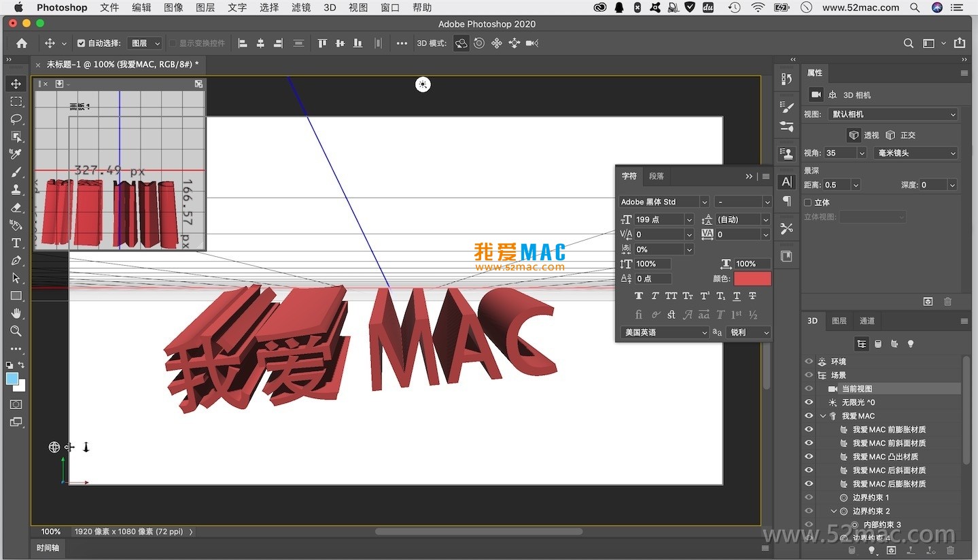Open the 时间轴 timeline panel
Image resolution: width=978 pixels, height=560 pixels.
(x=48, y=548)
